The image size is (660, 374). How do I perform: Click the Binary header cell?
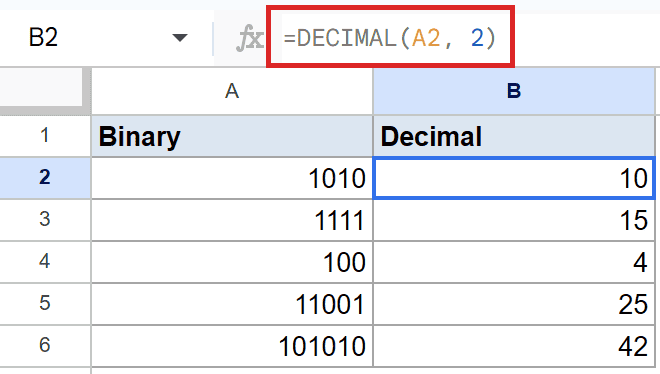232,136
